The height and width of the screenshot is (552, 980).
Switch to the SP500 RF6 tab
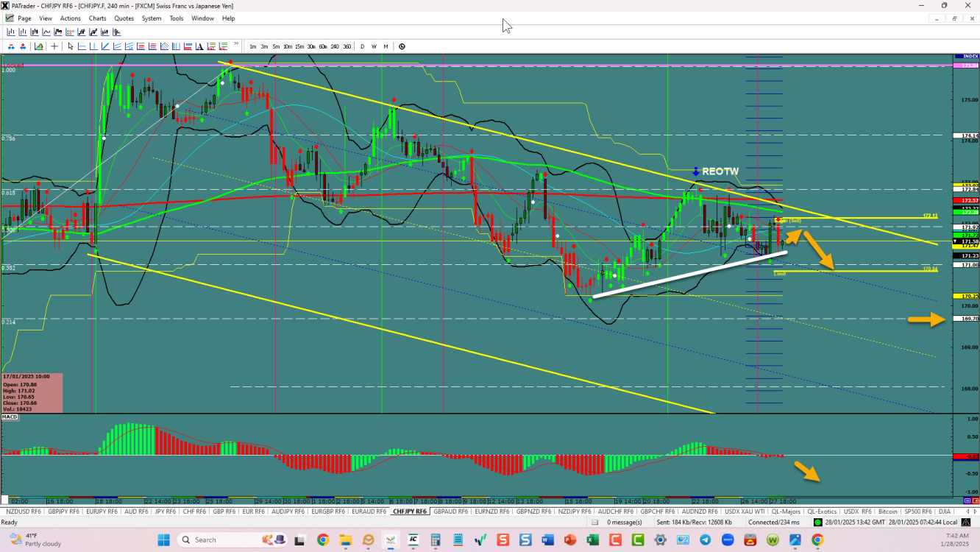pos(918,511)
